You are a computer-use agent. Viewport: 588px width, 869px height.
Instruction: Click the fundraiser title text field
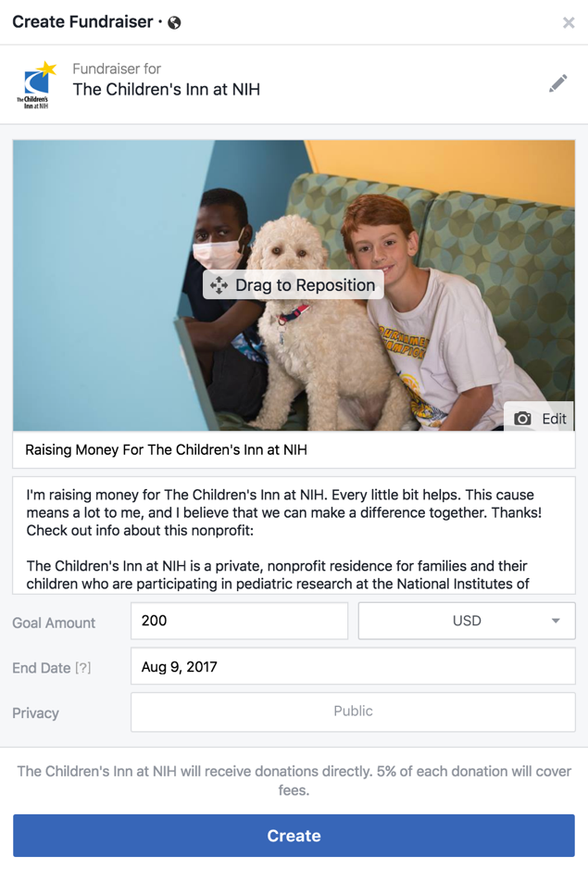(294, 450)
